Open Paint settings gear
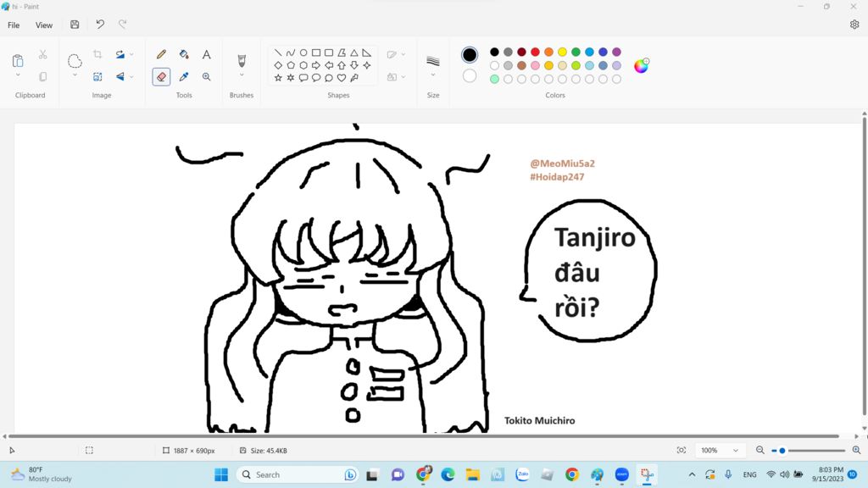This screenshot has width=868, height=488. (854, 25)
